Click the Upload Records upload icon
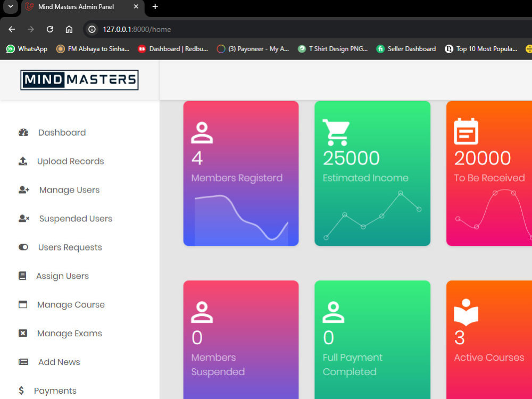Screen dimensions: 532x399 pos(23,161)
